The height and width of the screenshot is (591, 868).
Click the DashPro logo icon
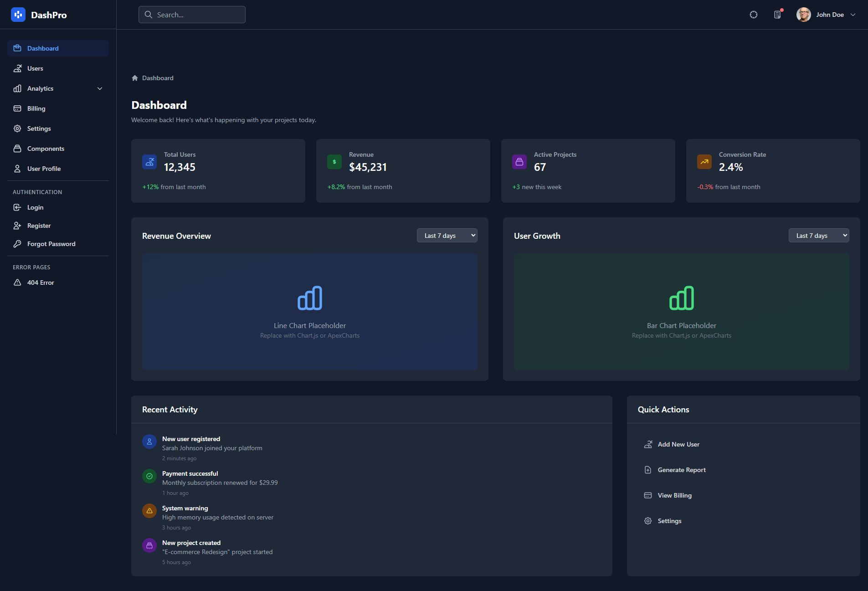point(18,15)
